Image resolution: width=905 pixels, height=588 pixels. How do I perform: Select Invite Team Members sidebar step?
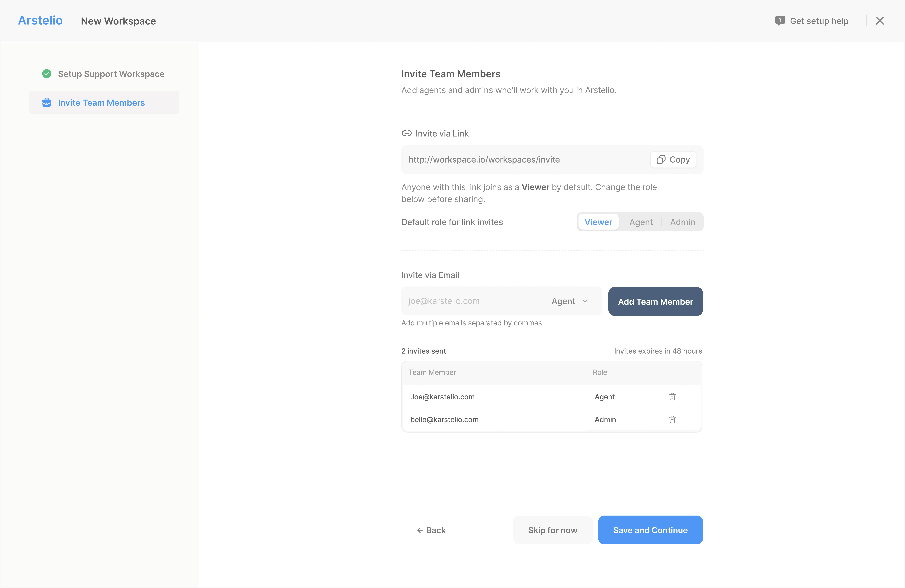click(x=101, y=103)
